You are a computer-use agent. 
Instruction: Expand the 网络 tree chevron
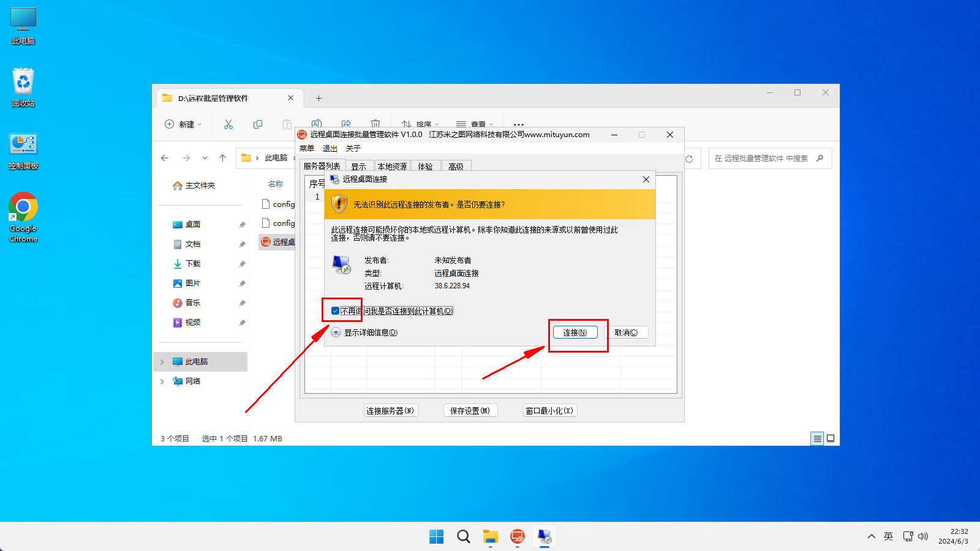click(162, 381)
